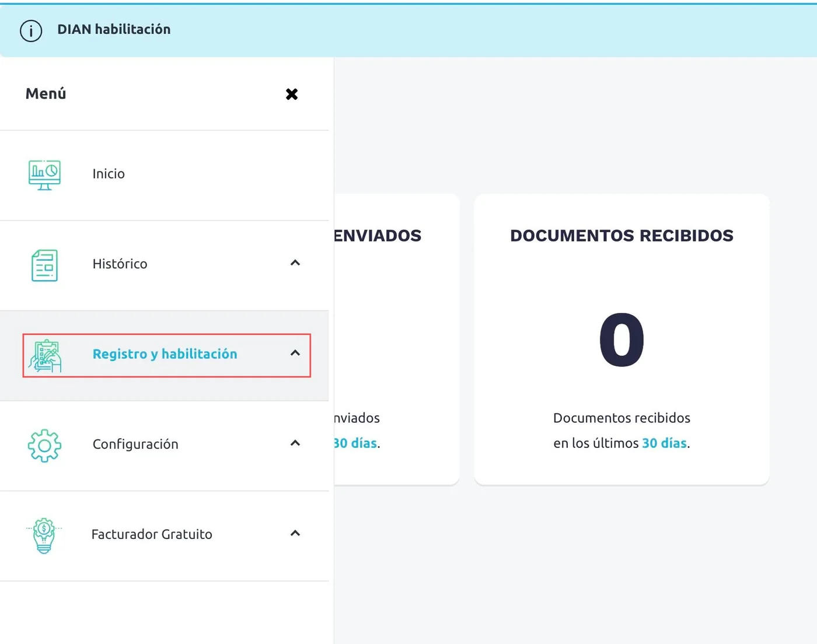Click the DOCUMENTOS RECIBIDOS heading
817x644 pixels.
622,236
